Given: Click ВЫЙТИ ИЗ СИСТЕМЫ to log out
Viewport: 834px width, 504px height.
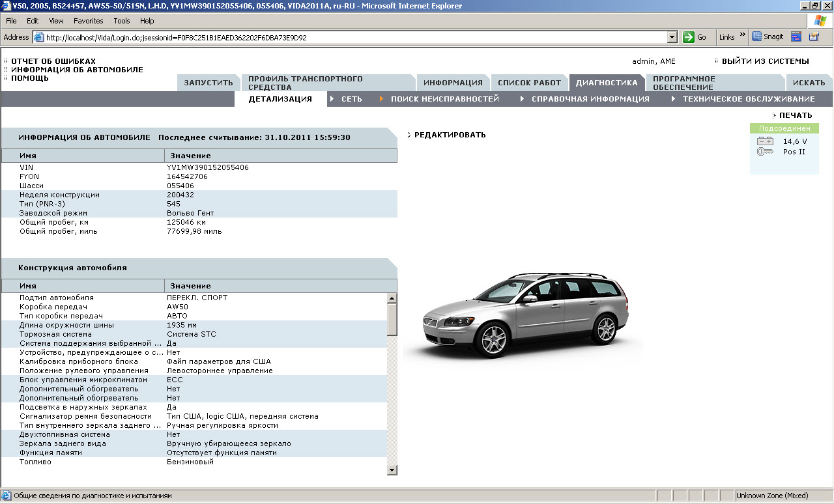Looking at the screenshot, I should (765, 61).
